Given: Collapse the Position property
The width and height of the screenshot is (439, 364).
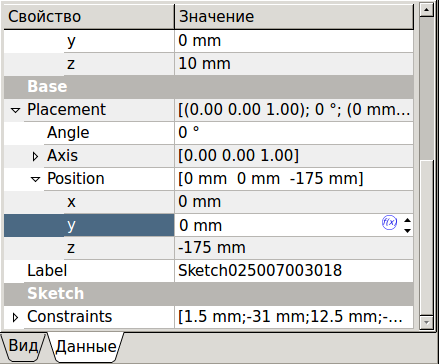Looking at the screenshot, I should pyautogui.click(x=35, y=179).
